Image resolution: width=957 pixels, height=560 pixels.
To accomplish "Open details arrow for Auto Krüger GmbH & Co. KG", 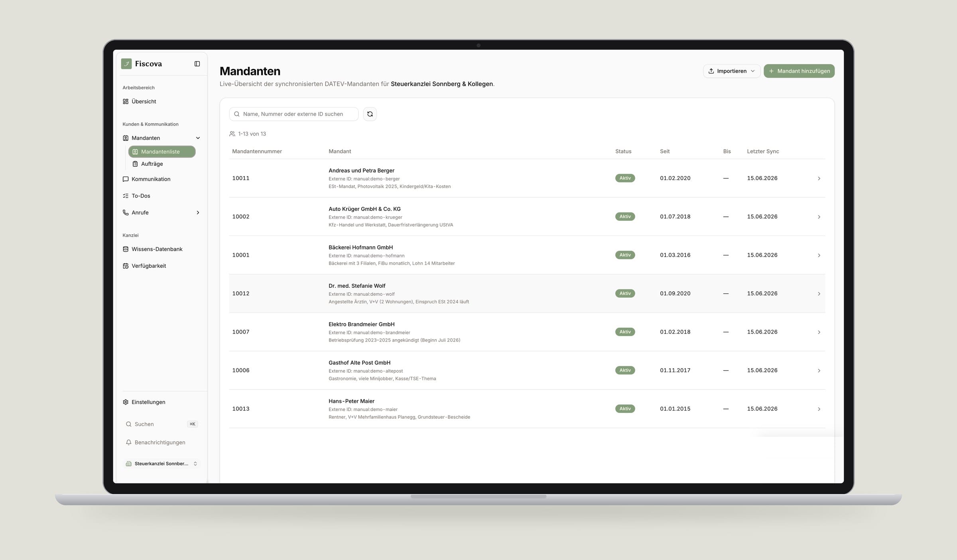I will [819, 217].
